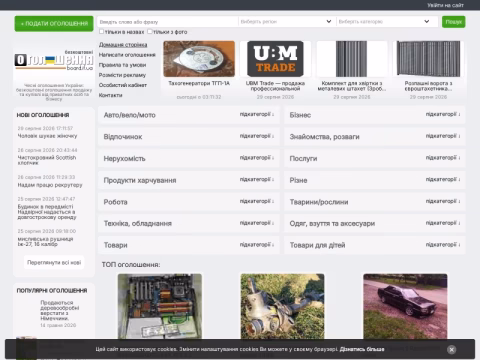The image size is (480, 360).
Task: Open the 'Авто/вело/мото' category
Action: click(130, 115)
